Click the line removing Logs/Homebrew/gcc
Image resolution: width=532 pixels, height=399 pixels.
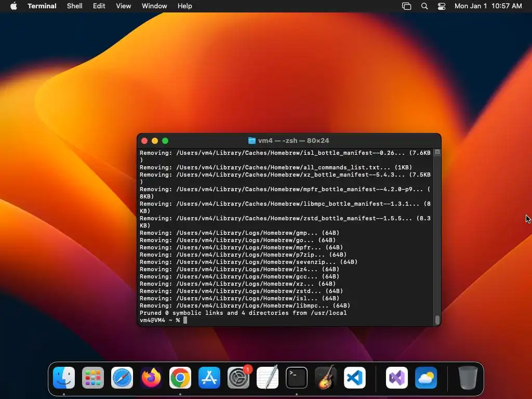coord(240,276)
